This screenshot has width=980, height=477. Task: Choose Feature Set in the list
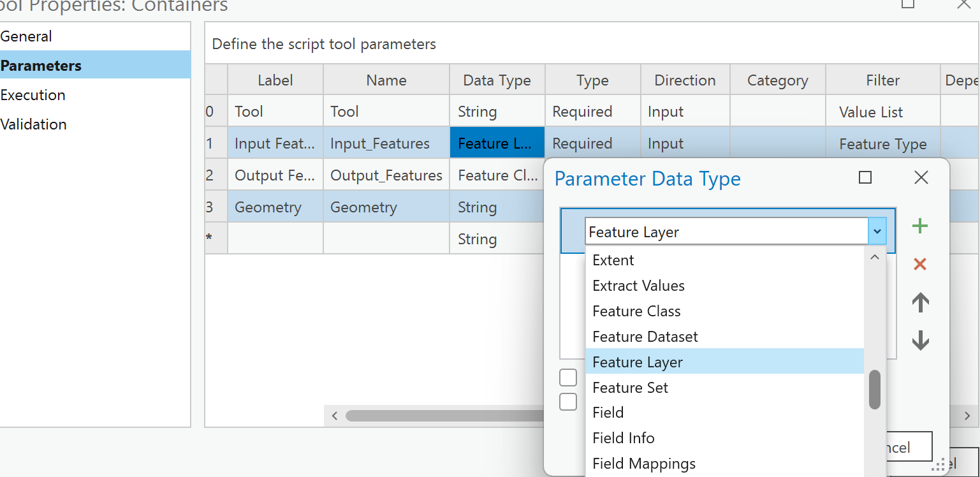click(630, 388)
